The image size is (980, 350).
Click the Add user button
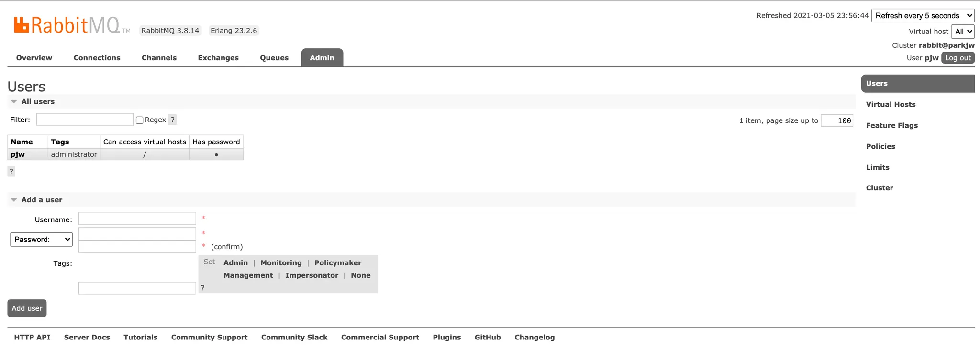pyautogui.click(x=27, y=308)
